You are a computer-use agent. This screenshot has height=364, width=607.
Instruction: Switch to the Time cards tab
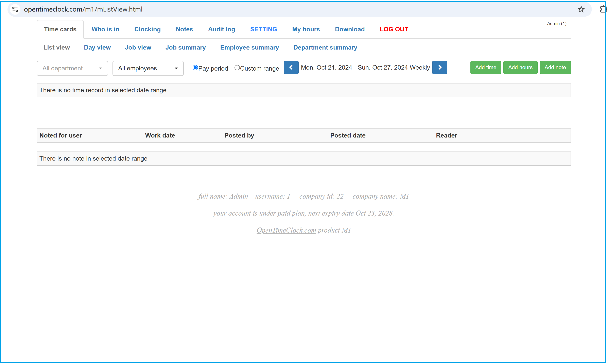pyautogui.click(x=60, y=29)
